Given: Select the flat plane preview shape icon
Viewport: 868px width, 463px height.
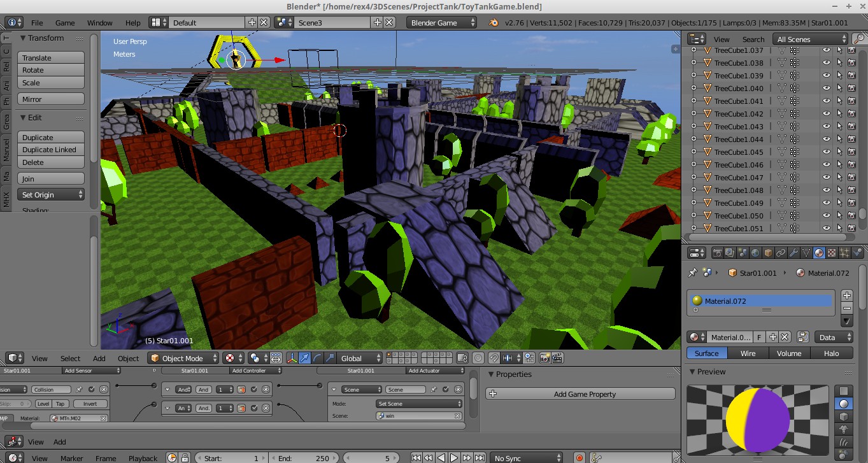Looking at the screenshot, I should 844,391.
